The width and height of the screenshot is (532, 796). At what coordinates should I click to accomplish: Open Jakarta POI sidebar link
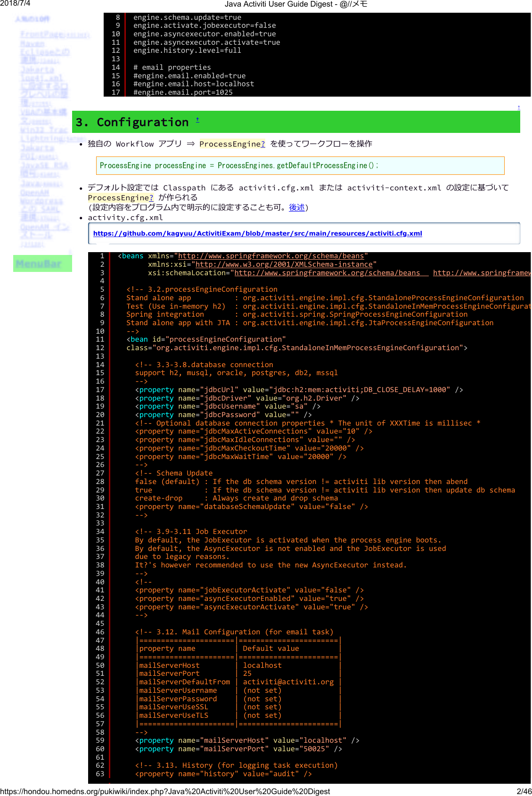(x=39, y=152)
